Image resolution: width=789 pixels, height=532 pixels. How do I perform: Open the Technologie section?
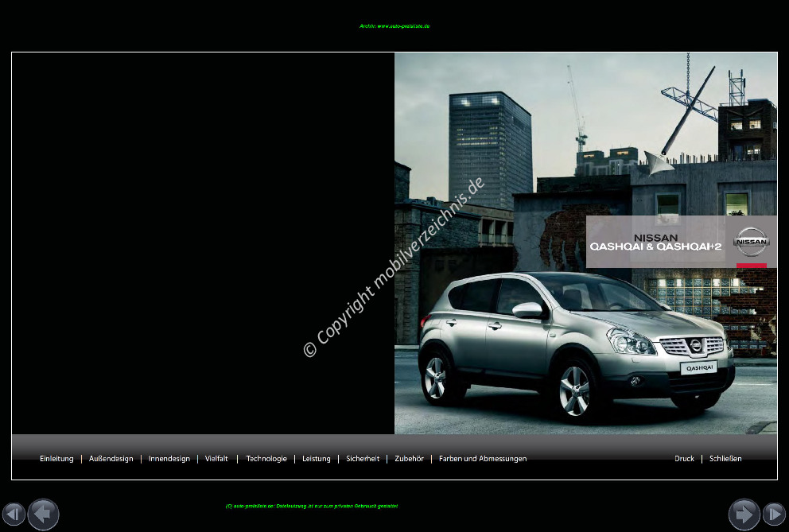click(x=266, y=459)
